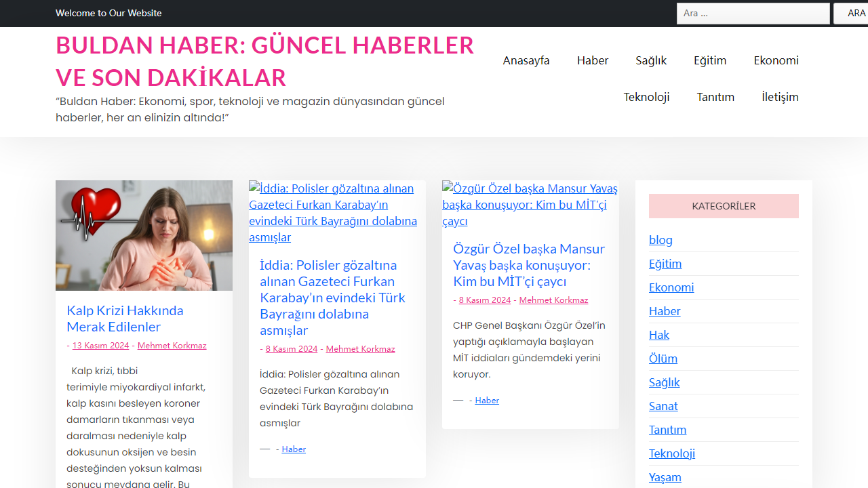Click the heart attack article thumbnail image
The height and width of the screenshot is (488, 868).
click(x=144, y=235)
